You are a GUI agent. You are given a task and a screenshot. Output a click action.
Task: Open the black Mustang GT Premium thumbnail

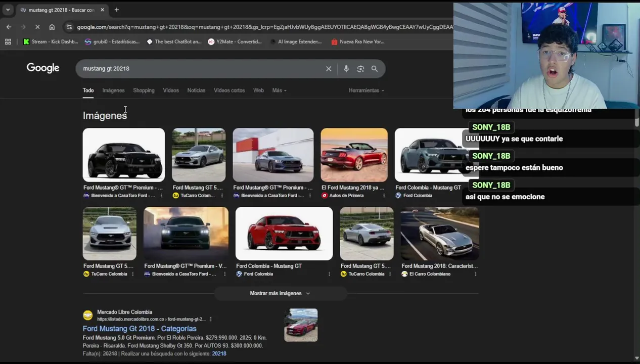click(124, 155)
